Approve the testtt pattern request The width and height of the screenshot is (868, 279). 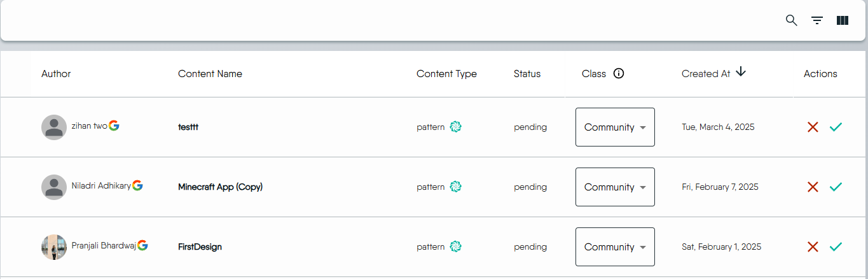click(x=836, y=127)
